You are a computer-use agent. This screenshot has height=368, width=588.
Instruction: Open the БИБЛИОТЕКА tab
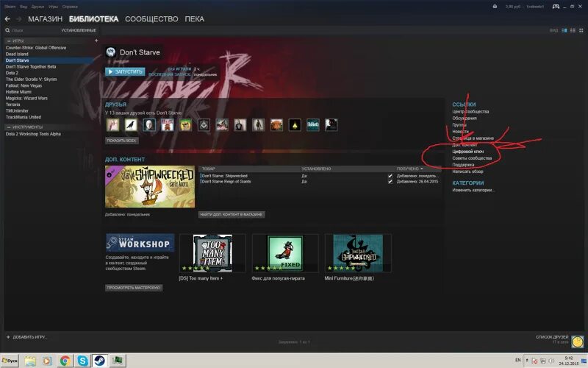(x=94, y=19)
